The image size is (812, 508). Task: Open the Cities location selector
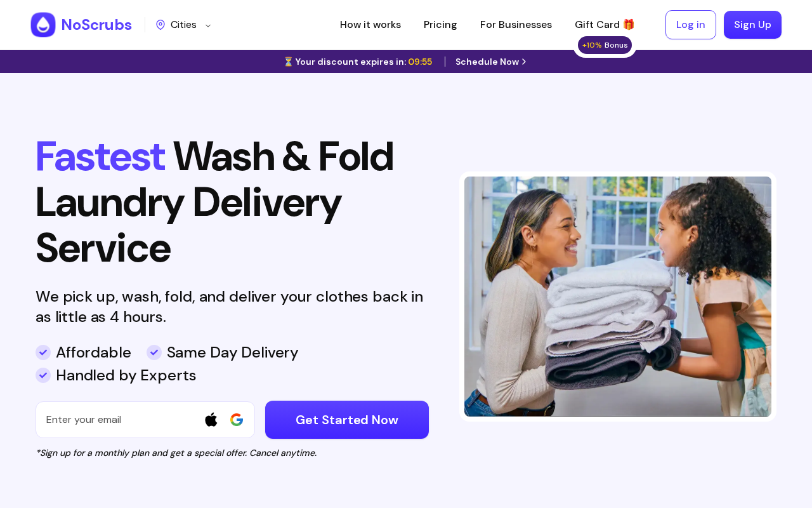click(x=183, y=25)
